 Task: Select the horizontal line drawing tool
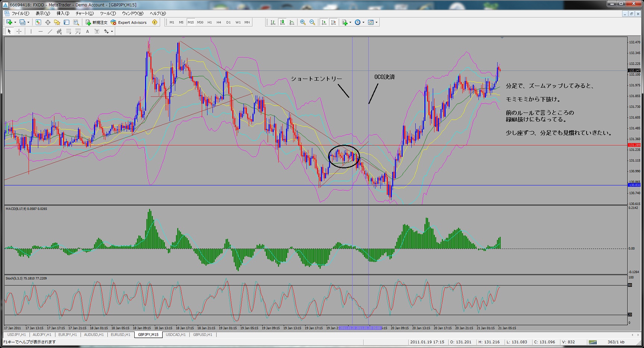(x=40, y=32)
